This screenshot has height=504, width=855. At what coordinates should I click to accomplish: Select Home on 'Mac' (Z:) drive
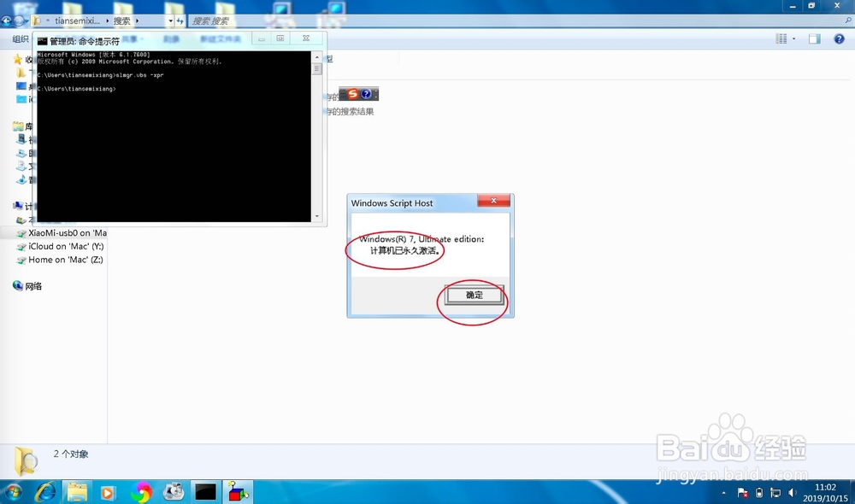(60, 260)
